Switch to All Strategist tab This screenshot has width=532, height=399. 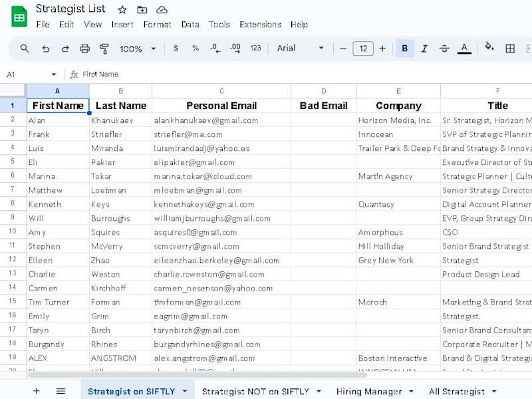pyautogui.click(x=457, y=392)
